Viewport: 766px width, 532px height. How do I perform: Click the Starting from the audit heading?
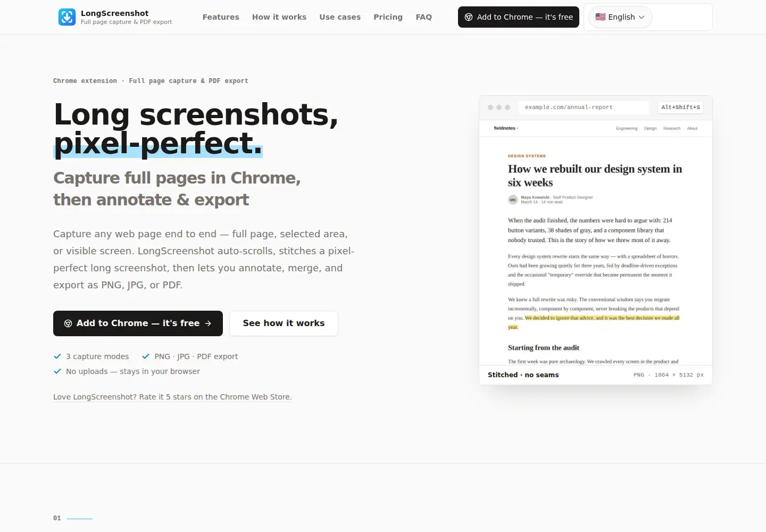pos(544,348)
